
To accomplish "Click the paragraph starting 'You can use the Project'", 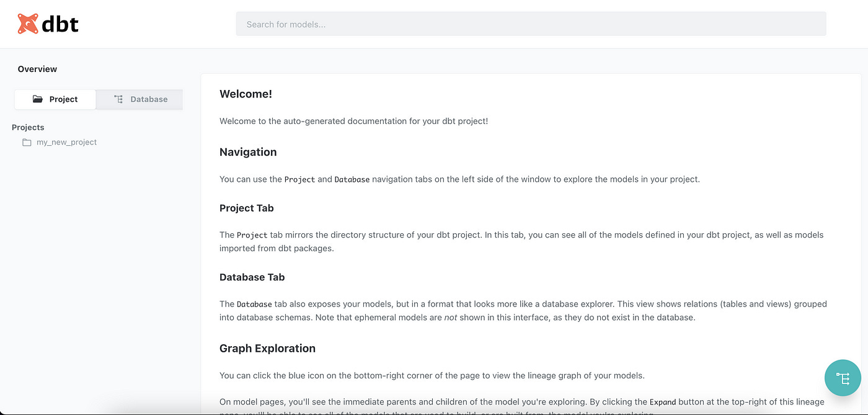I will click(459, 179).
